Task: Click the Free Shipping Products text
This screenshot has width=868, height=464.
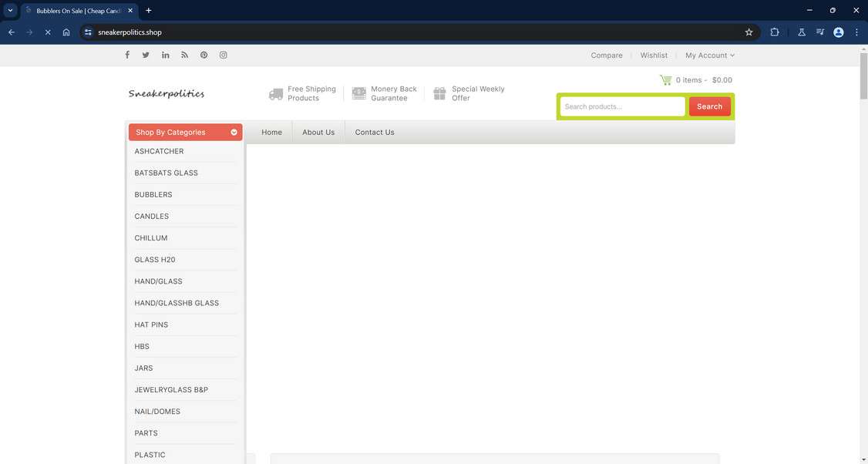Action: click(311, 93)
